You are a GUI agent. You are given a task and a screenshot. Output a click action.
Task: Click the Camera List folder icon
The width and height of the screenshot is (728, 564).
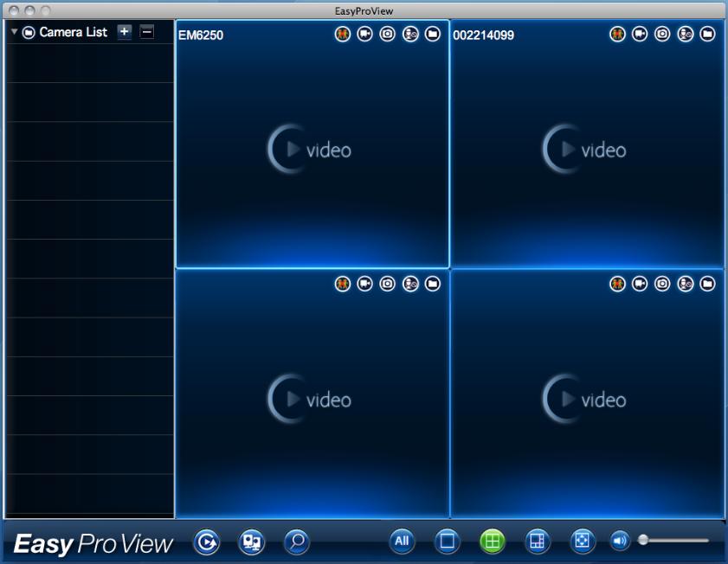click(x=29, y=32)
